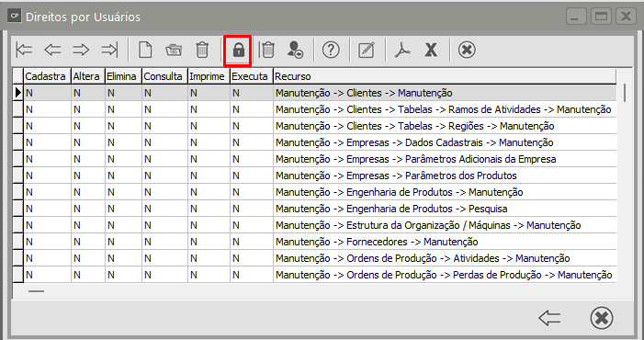Viewport: 644px width, 340px height.
Task: Select row Manutenção -> Clientes -> Manutenção
Action: pyautogui.click(x=314, y=93)
